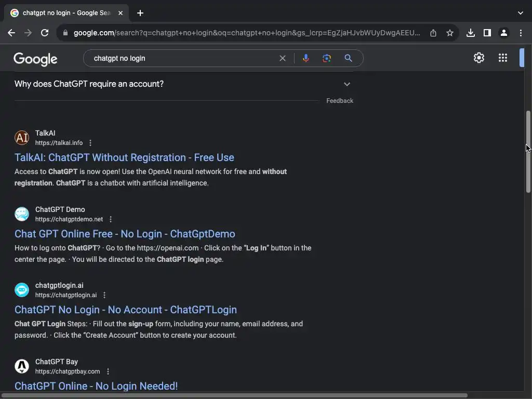Clear the search box text

click(282, 58)
